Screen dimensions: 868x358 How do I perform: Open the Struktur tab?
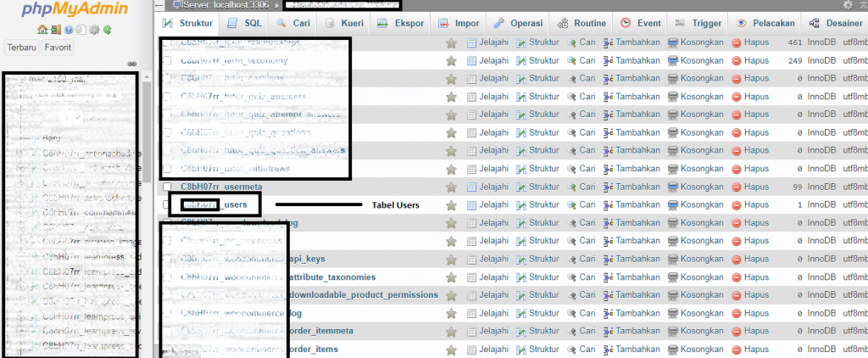(187, 24)
